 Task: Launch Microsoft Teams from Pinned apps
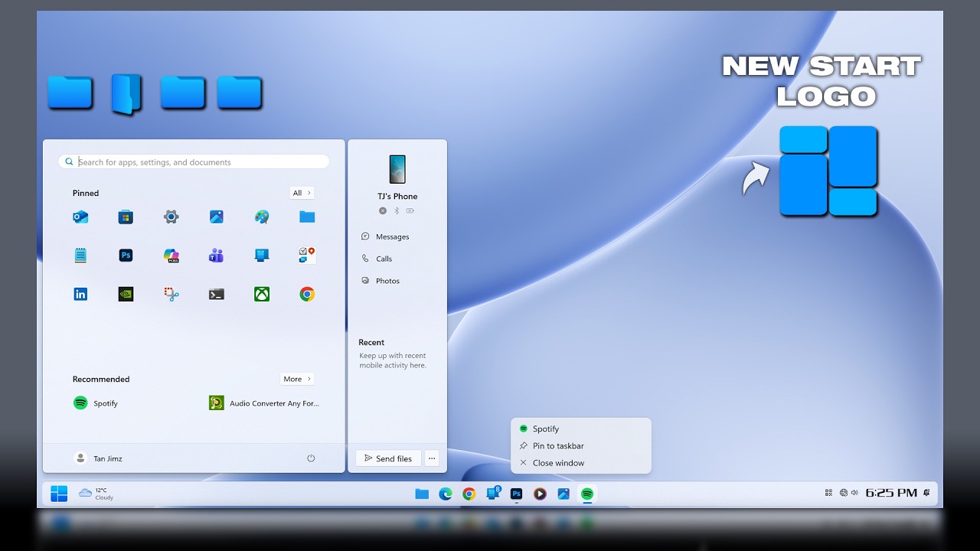click(216, 256)
